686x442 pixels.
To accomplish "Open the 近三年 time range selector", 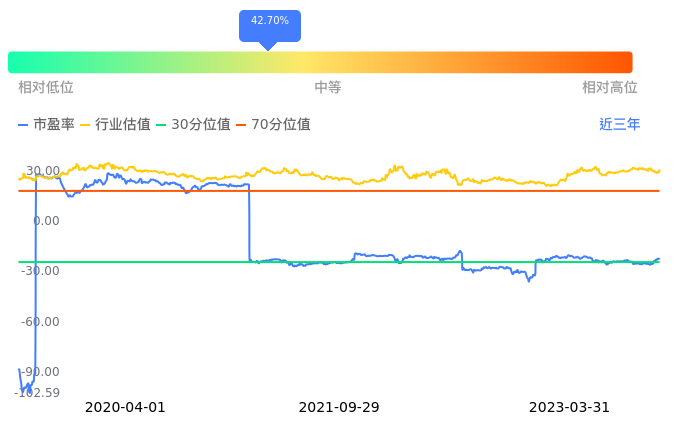I will pyautogui.click(x=619, y=125).
